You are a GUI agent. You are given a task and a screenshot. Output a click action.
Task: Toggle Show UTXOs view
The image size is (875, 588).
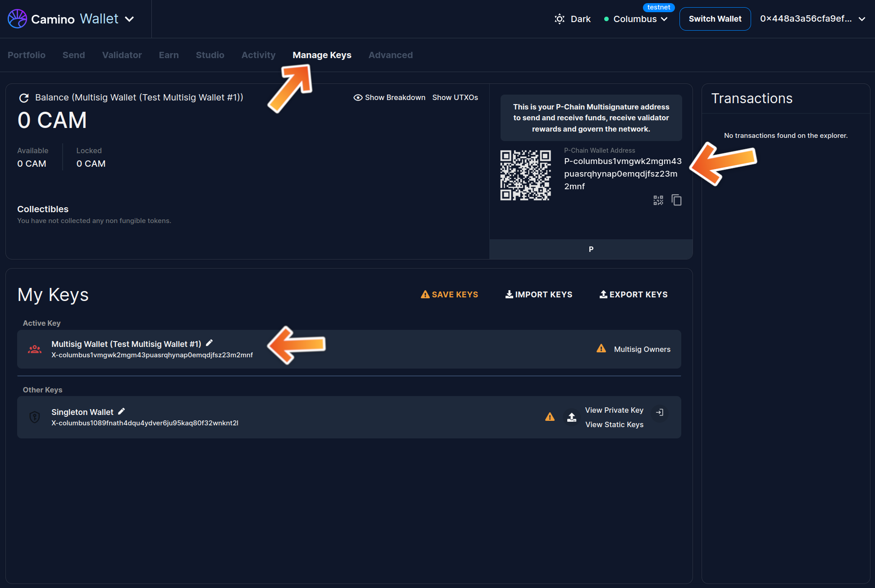click(455, 98)
